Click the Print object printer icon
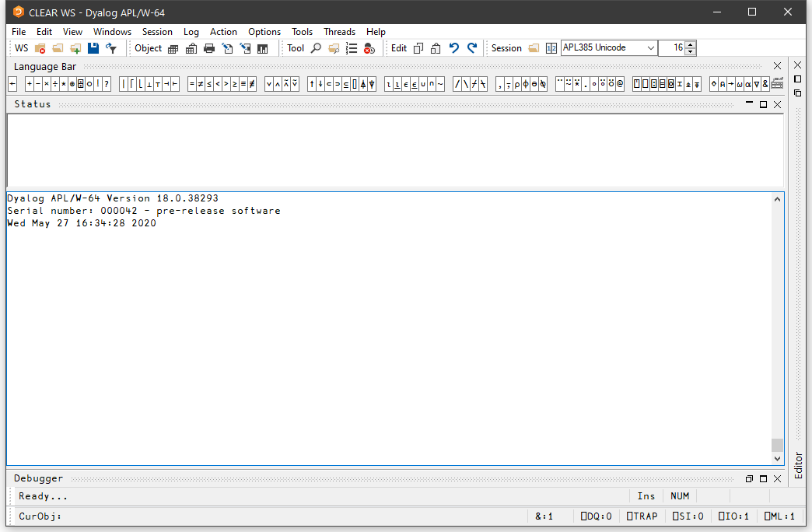The width and height of the screenshot is (812, 532). click(208, 48)
